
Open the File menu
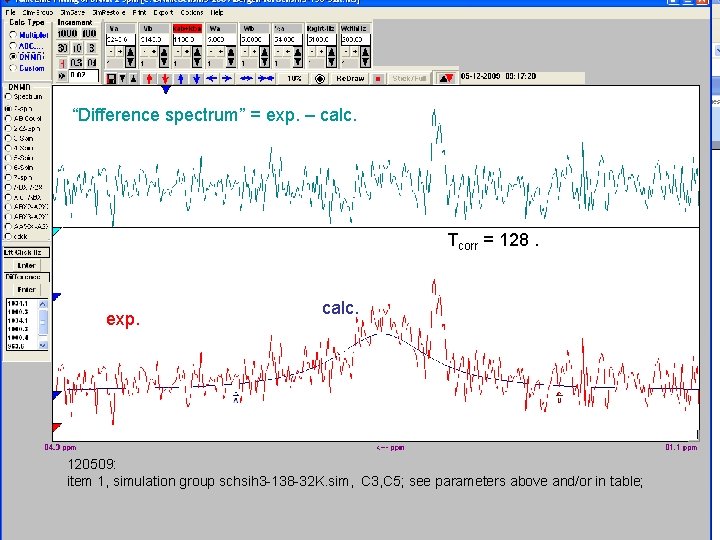point(11,12)
